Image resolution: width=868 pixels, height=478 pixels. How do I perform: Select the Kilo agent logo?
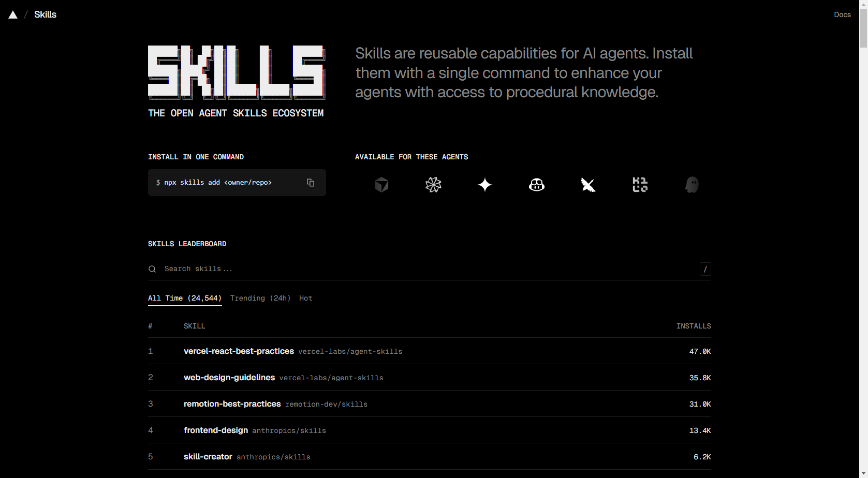pyautogui.click(x=640, y=185)
